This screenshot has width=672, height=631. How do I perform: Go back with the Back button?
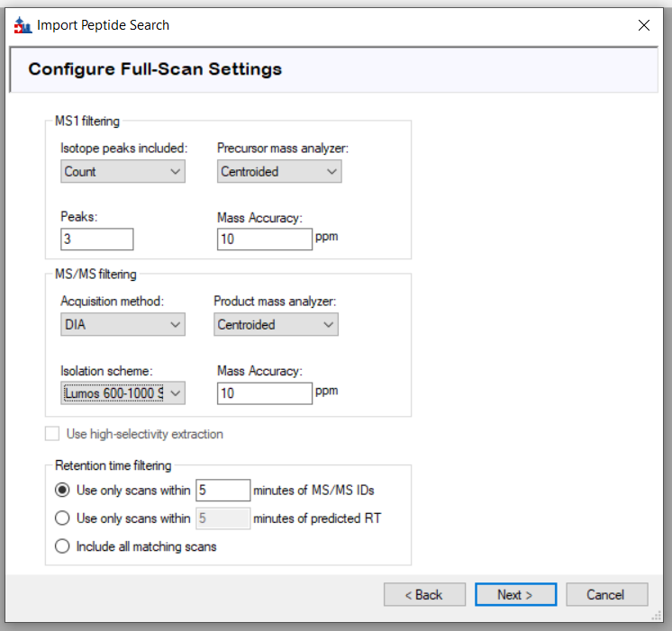coord(424,595)
